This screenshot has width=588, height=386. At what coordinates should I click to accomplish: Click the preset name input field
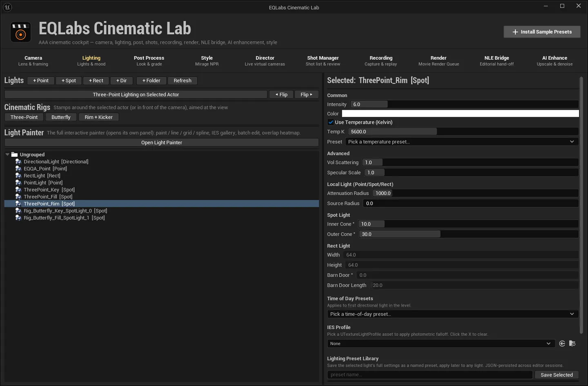pos(430,375)
